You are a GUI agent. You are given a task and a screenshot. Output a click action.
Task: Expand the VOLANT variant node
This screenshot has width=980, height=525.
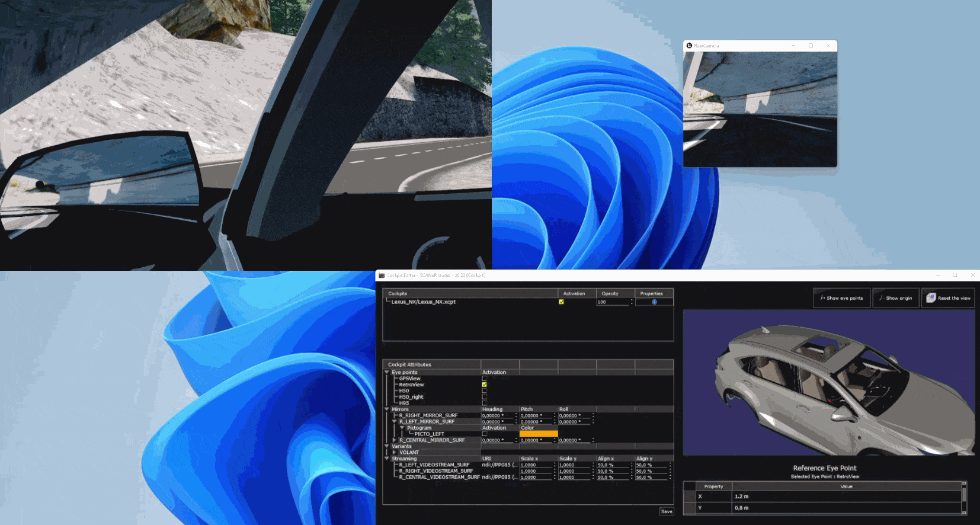[395, 453]
